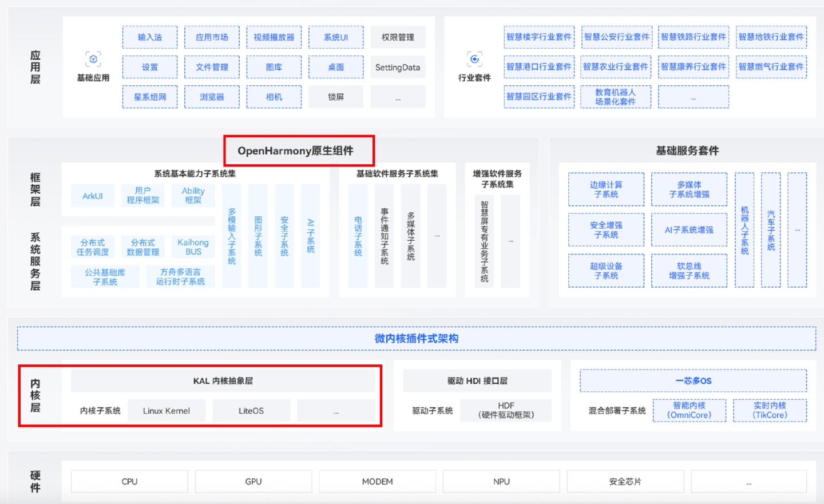
Task: Click the Linux Kernel box
Action: pos(167,411)
